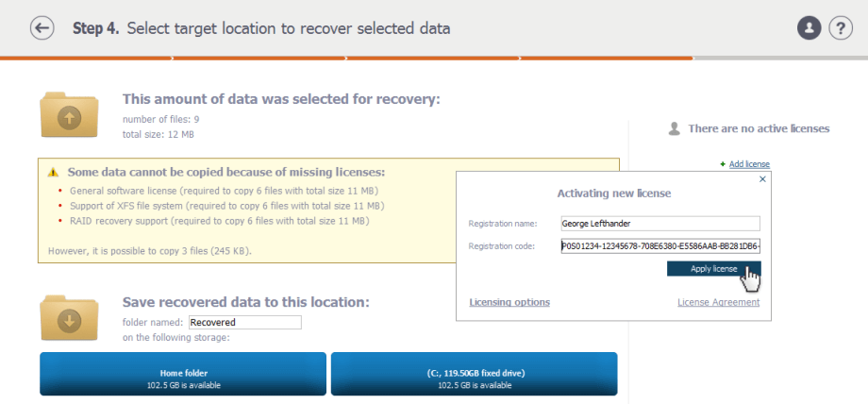Click the Recovered folder name field
The image size is (868, 404).
click(244, 323)
